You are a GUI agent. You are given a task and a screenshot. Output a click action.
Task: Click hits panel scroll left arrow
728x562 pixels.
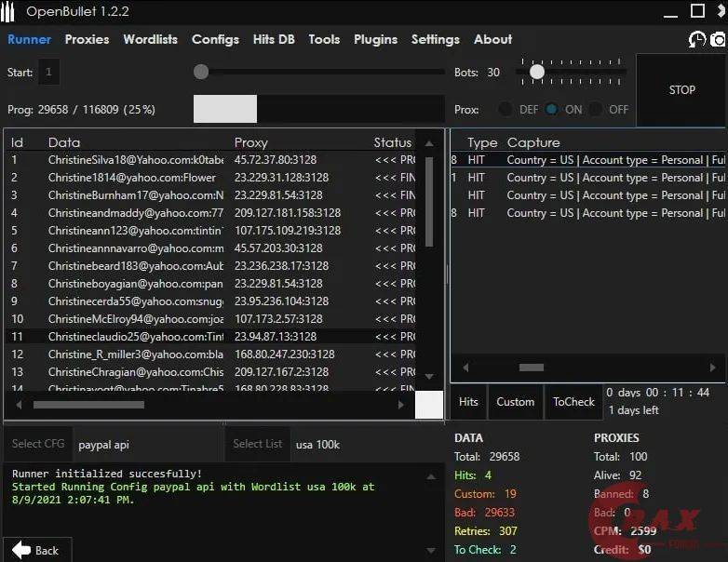click(x=465, y=368)
